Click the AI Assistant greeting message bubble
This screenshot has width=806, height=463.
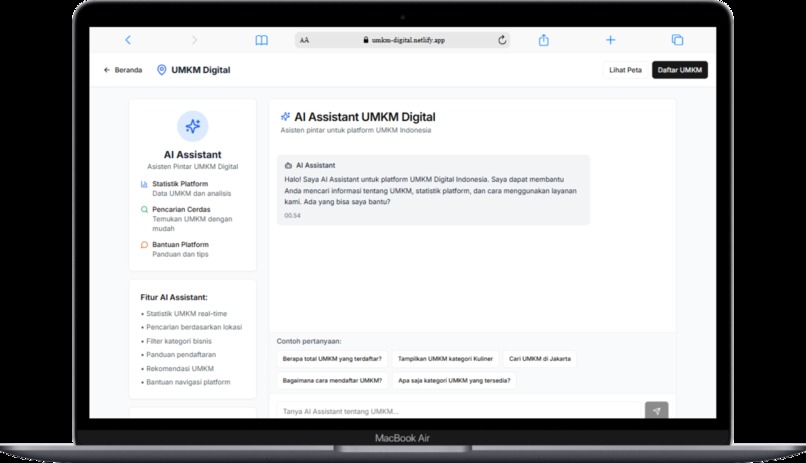click(433, 190)
